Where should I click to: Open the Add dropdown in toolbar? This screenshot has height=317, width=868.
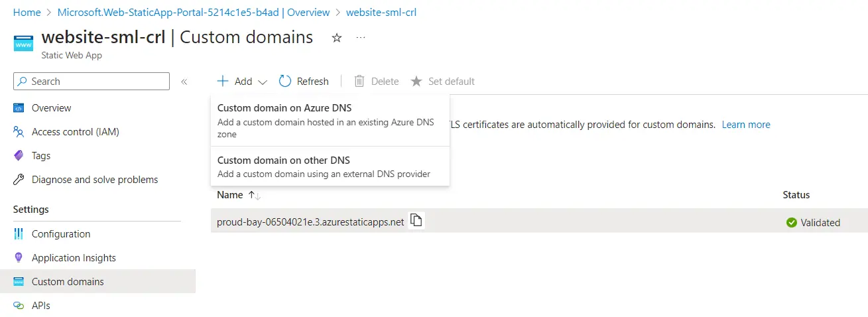coord(242,82)
